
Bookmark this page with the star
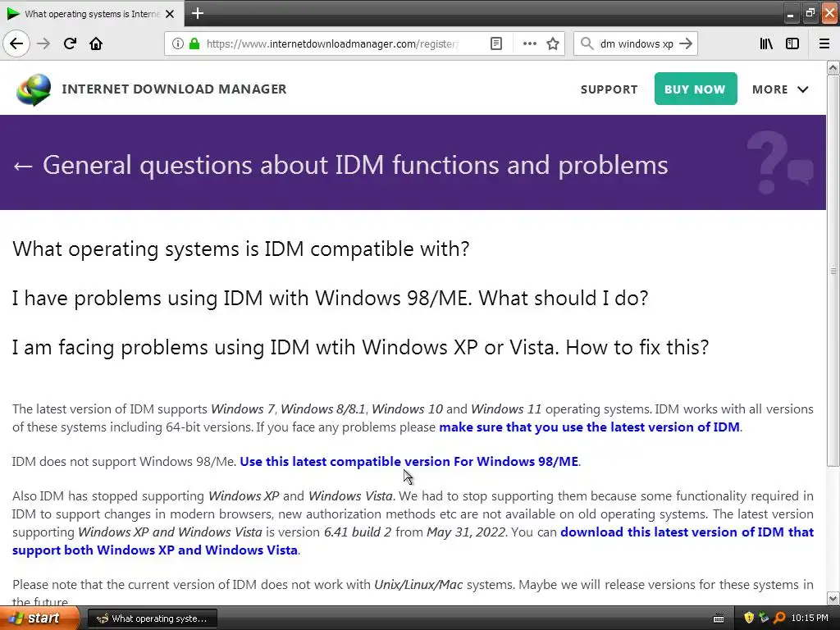pos(553,43)
